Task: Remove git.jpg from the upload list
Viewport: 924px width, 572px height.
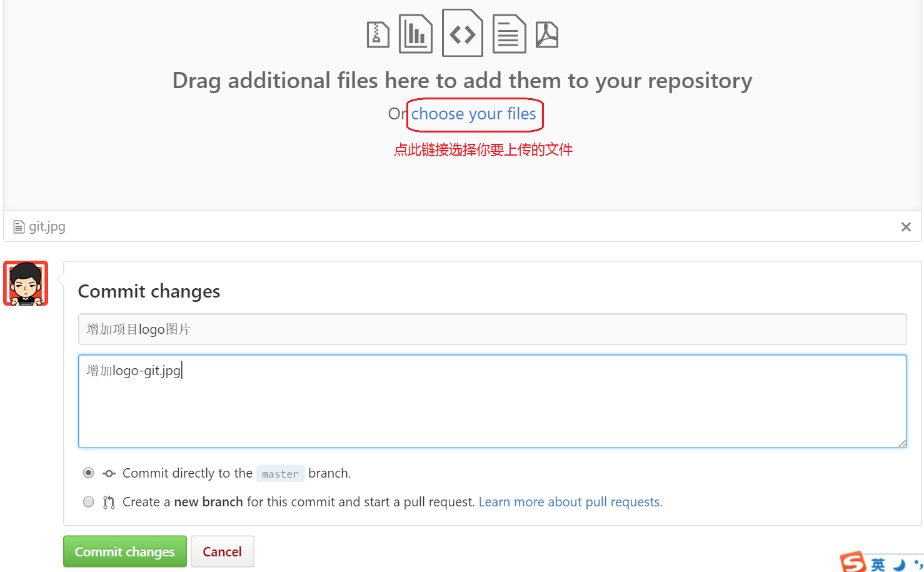Action: [906, 227]
